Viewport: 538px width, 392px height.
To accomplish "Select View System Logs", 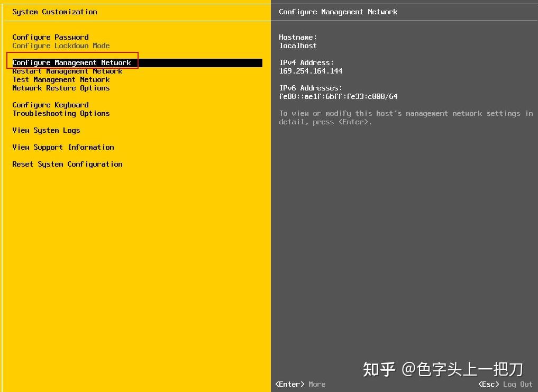I will 46,130.
